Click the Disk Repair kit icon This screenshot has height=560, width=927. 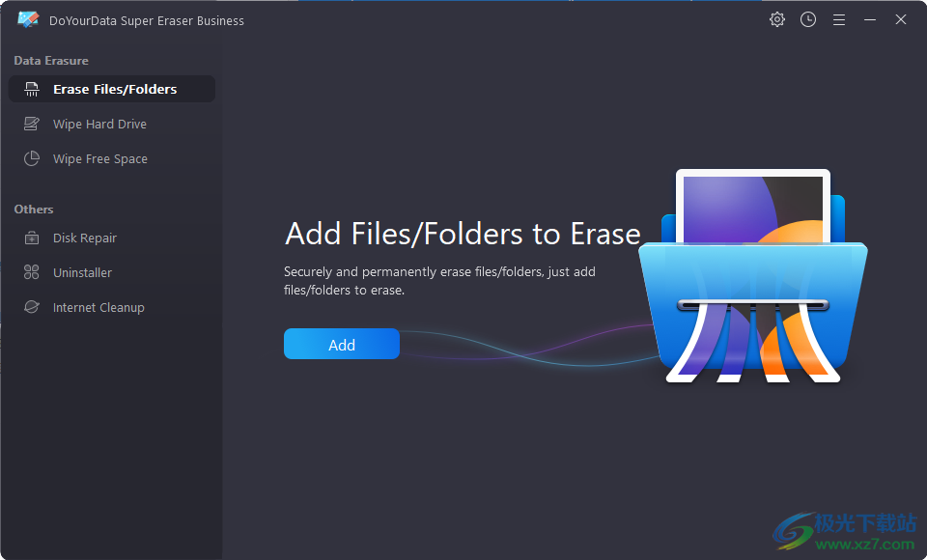pyautogui.click(x=31, y=238)
